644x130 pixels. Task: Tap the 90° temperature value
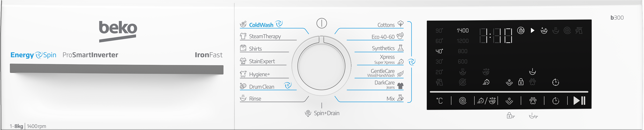439,31
